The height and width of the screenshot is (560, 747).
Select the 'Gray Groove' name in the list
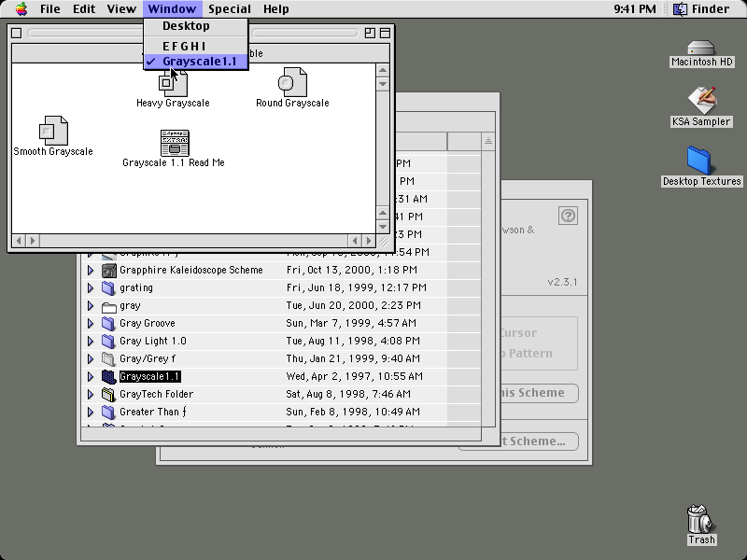click(x=148, y=323)
